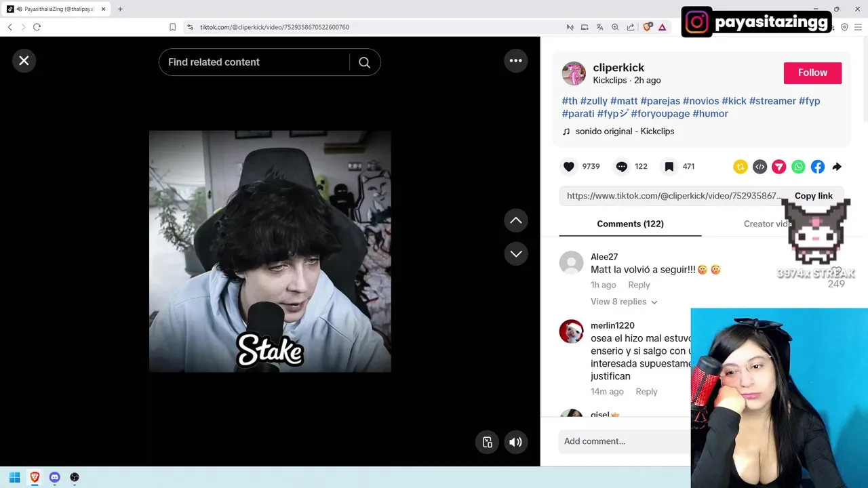Click the Add comment input field

625,441
